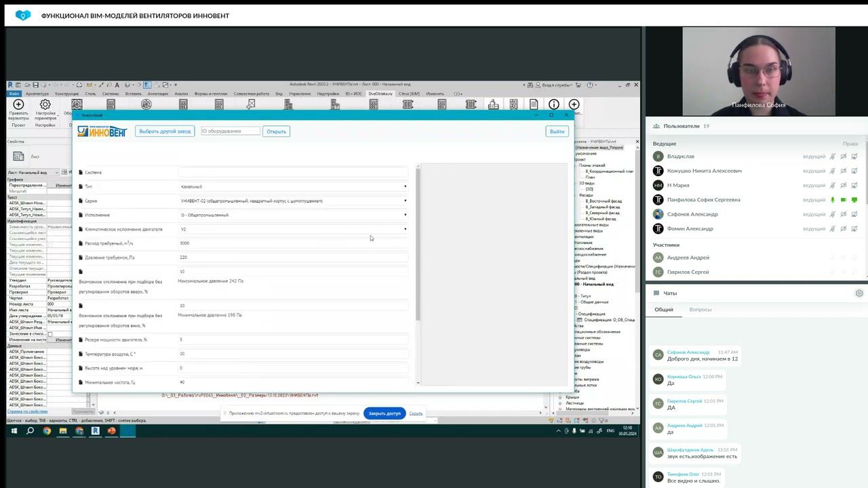868x488 pixels.
Task: Click the 'Скрыть' link in sharing bar
Action: click(416, 413)
